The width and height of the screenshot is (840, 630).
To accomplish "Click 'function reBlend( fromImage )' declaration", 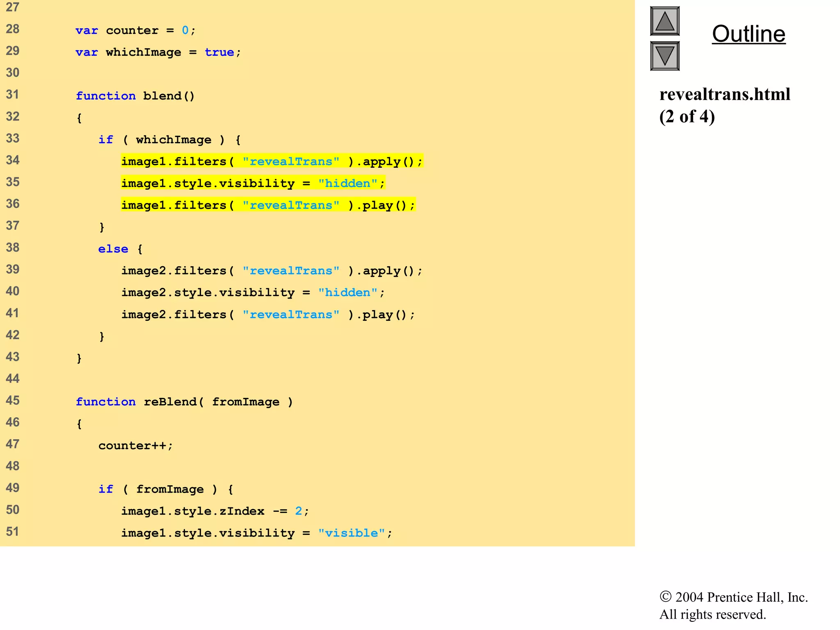I will point(185,402).
